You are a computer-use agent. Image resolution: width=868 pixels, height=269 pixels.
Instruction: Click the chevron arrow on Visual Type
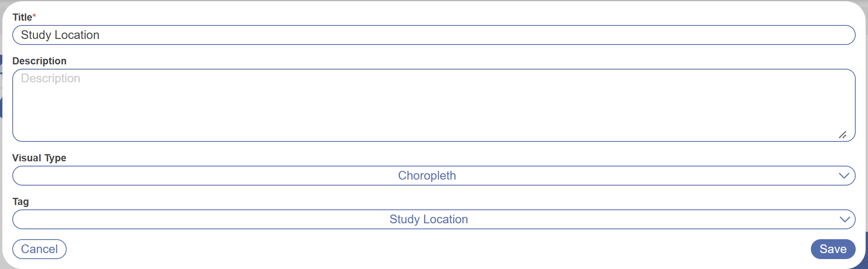[x=844, y=176]
